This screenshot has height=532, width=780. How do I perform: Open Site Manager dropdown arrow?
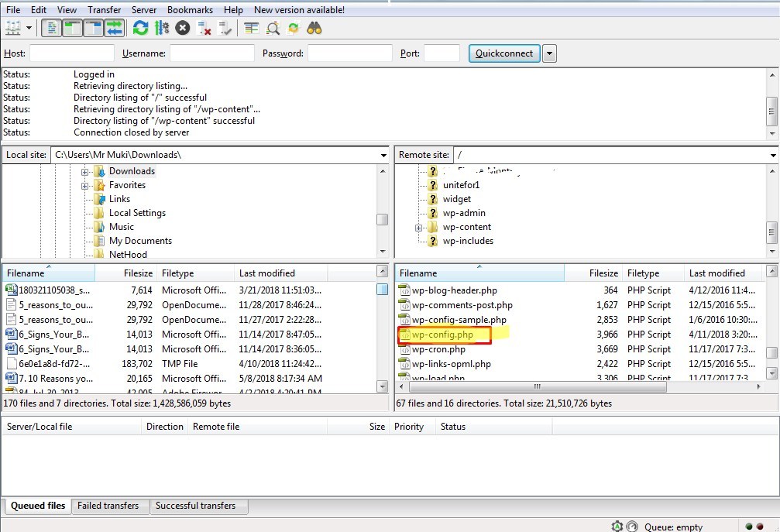coord(29,29)
